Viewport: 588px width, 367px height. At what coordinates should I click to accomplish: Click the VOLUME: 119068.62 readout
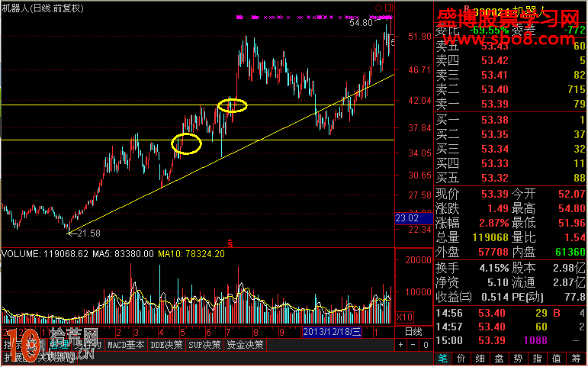[45, 254]
